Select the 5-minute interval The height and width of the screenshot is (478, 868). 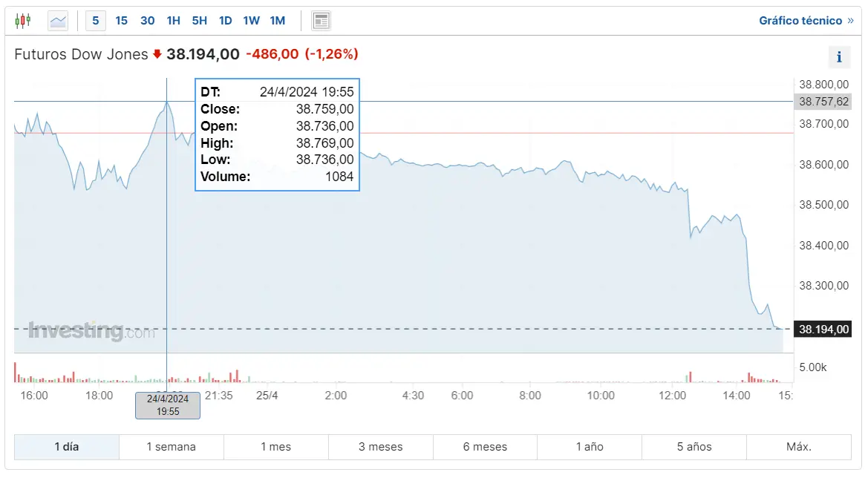click(95, 20)
